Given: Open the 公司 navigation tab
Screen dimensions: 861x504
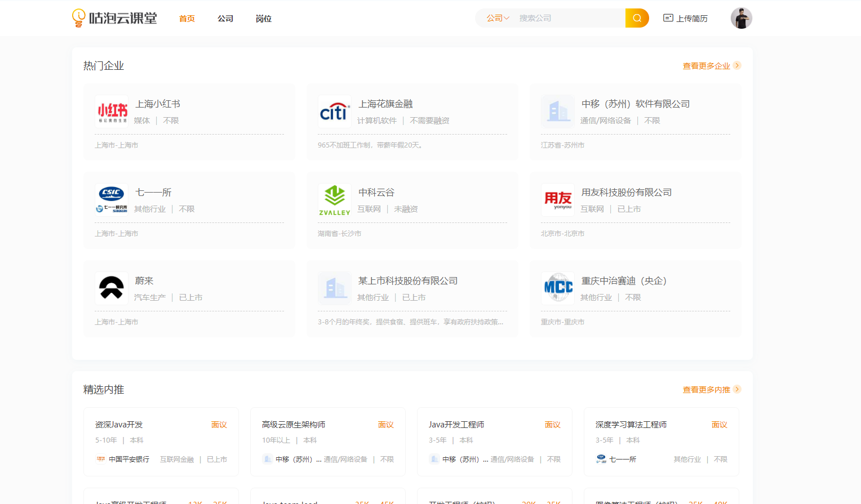Looking at the screenshot, I should tap(225, 19).
